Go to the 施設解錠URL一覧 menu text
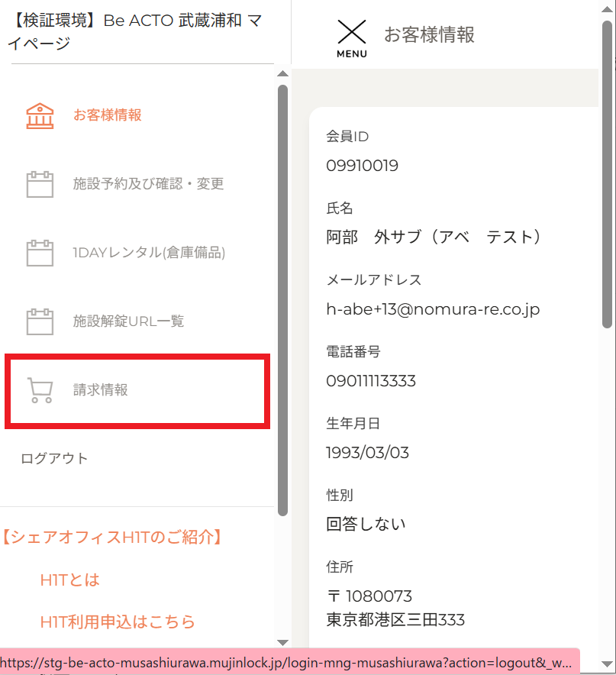The height and width of the screenshot is (675, 616). (x=128, y=321)
